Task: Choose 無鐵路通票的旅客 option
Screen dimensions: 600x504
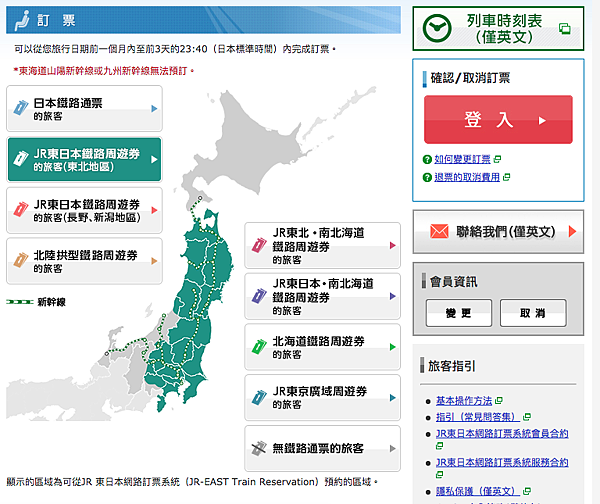Action: click(x=323, y=449)
